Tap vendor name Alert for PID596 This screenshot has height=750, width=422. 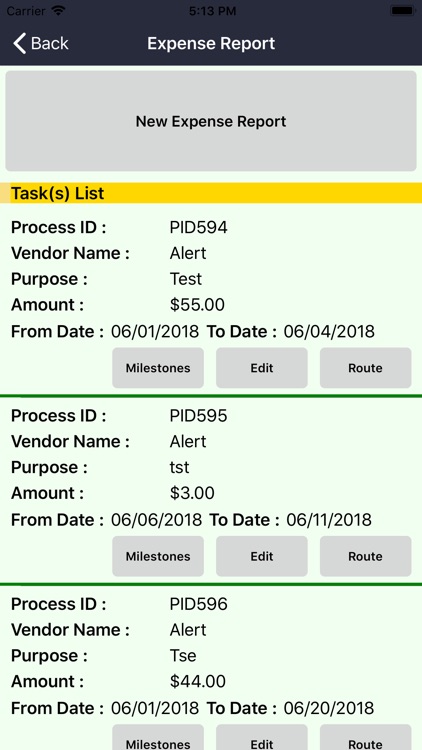pos(188,630)
